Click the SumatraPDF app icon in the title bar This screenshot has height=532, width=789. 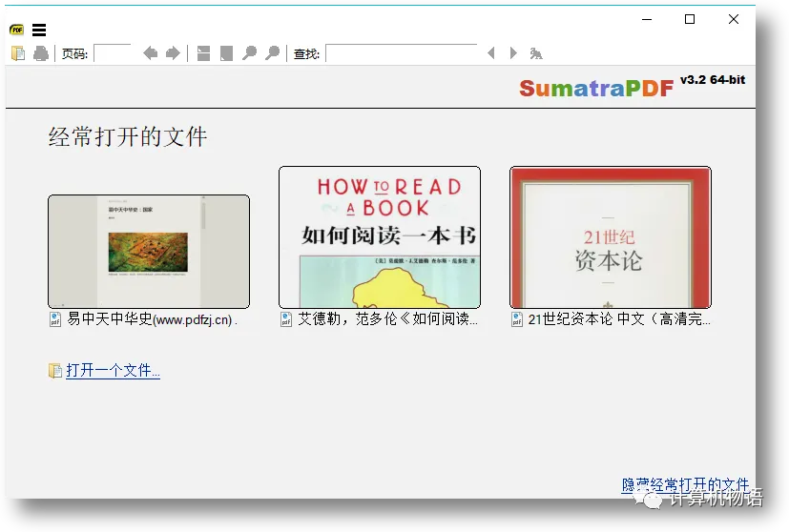(x=16, y=30)
